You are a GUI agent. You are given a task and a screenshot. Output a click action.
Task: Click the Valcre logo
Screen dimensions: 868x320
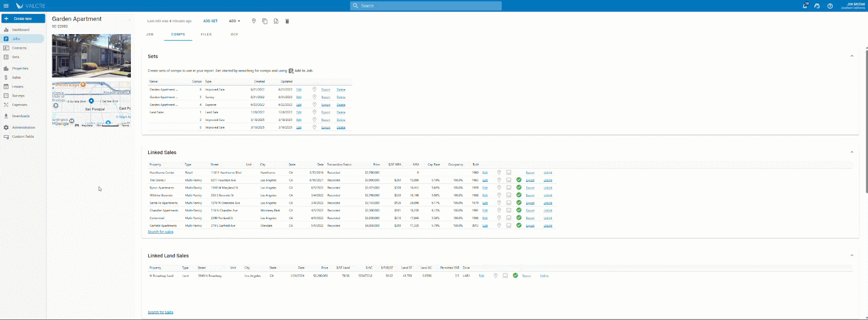coord(31,5)
